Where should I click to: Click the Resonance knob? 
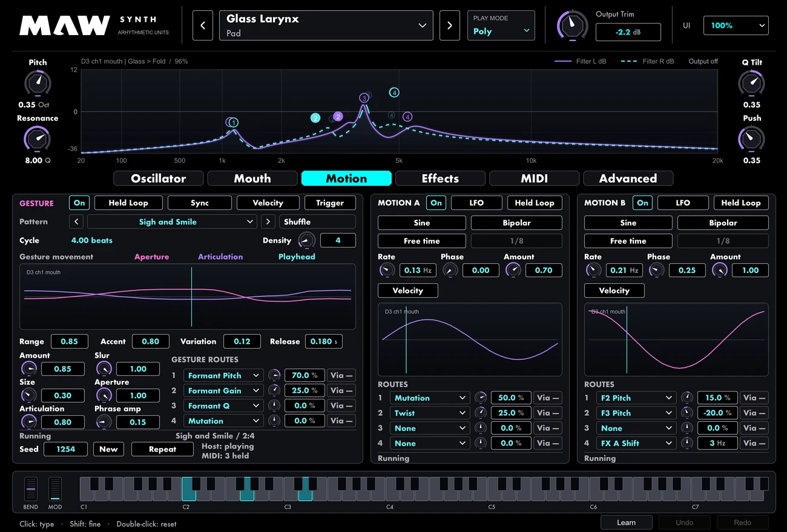click(x=38, y=139)
